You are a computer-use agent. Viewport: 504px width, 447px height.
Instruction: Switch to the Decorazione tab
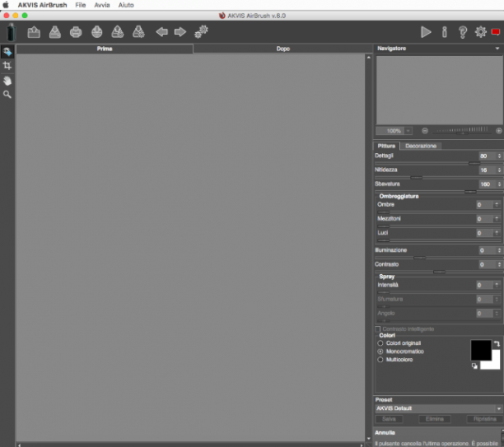coord(421,147)
